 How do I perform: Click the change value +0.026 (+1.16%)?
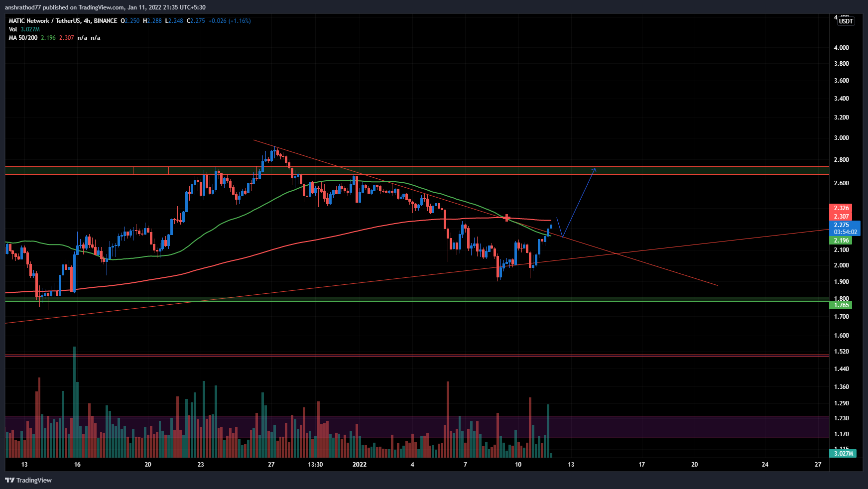(x=230, y=21)
